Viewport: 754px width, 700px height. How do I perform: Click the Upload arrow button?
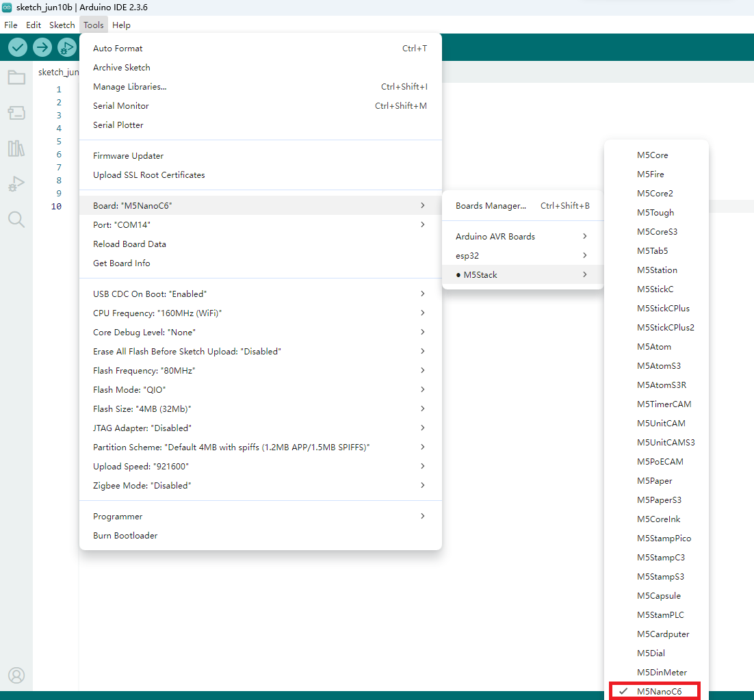tap(42, 47)
